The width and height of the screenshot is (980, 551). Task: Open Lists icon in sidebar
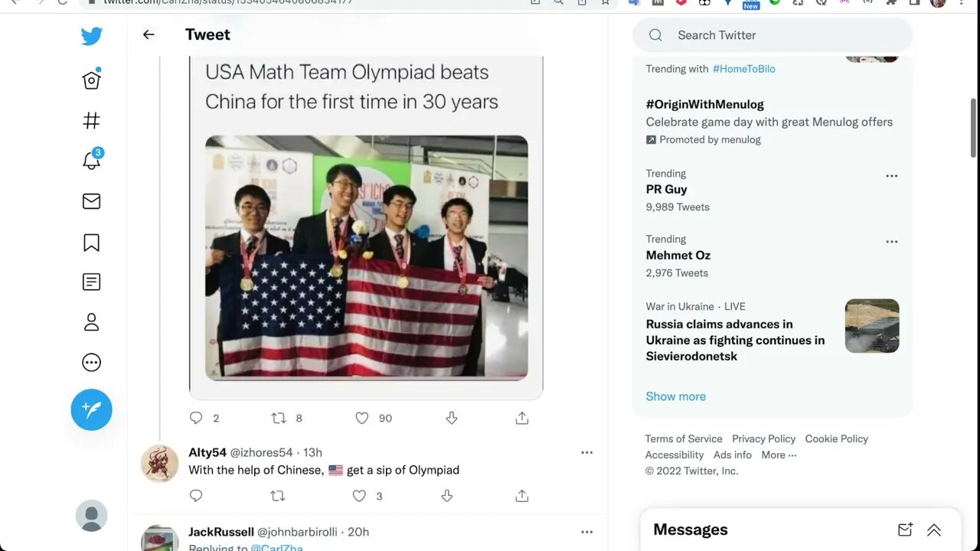tap(91, 282)
